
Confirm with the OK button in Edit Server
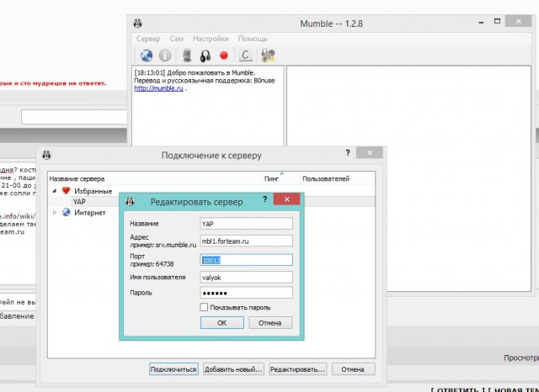pyautogui.click(x=222, y=323)
